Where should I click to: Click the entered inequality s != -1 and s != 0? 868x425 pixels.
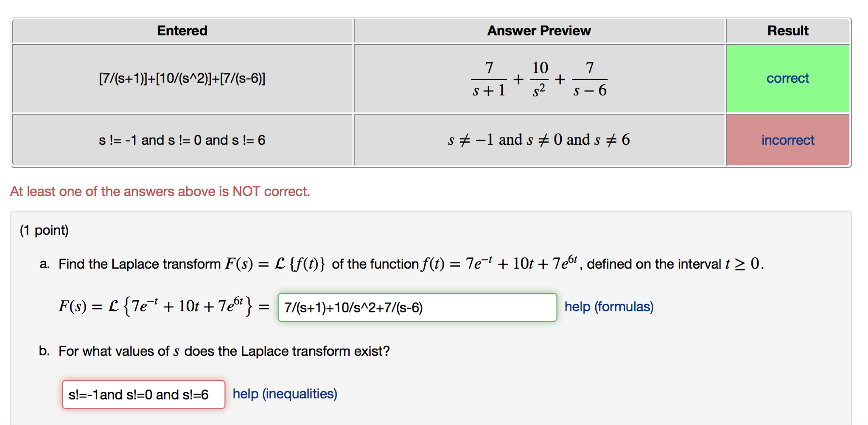tap(182, 140)
